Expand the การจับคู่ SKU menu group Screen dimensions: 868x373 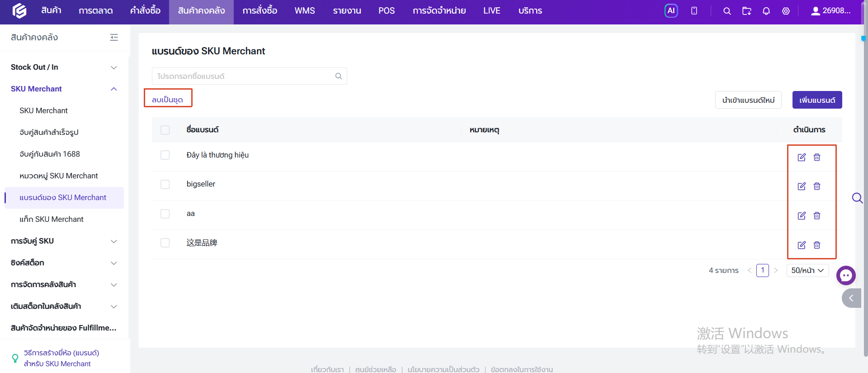(64, 241)
